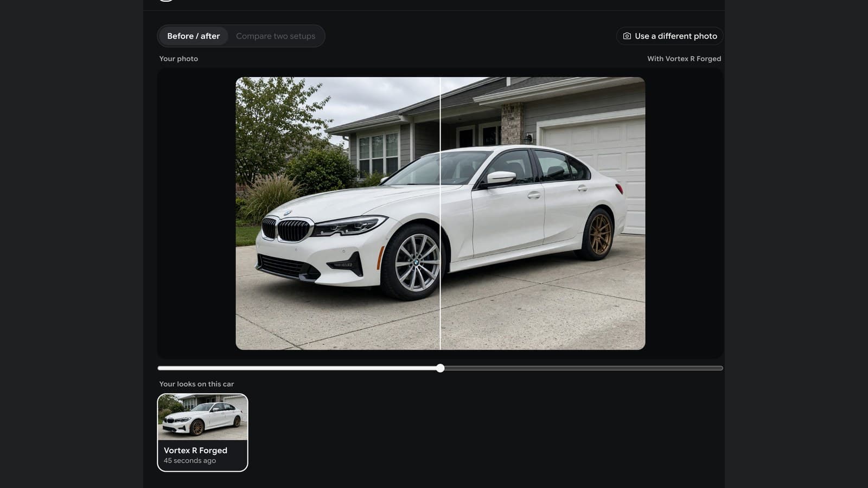Click 'Your looks on this car' heading
Viewport: 868px width, 488px height.
coord(196,384)
